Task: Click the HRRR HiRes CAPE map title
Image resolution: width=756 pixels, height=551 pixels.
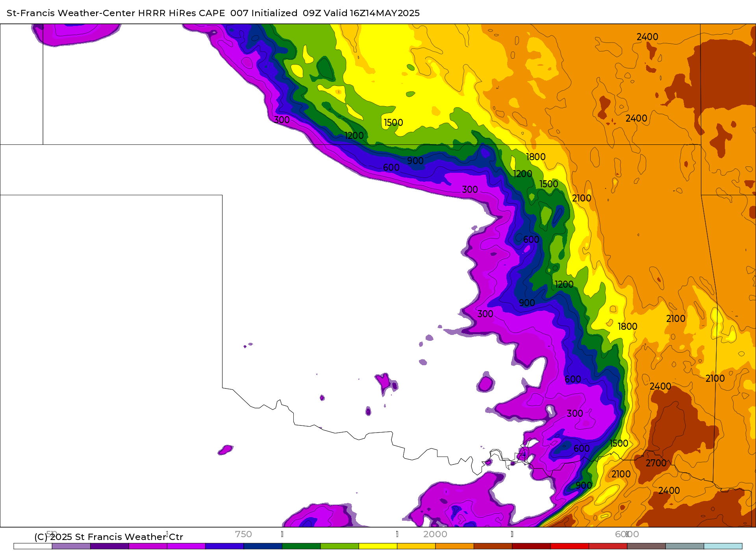Action: pos(213,13)
